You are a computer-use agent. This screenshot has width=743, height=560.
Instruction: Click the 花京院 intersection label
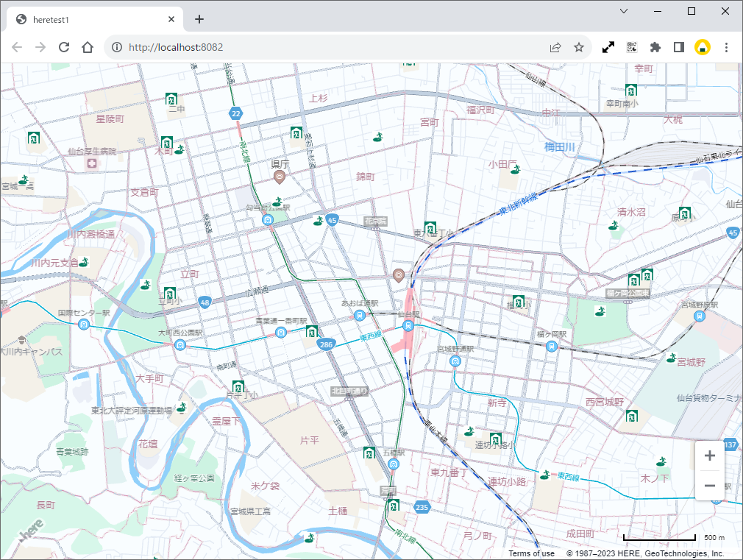click(375, 221)
